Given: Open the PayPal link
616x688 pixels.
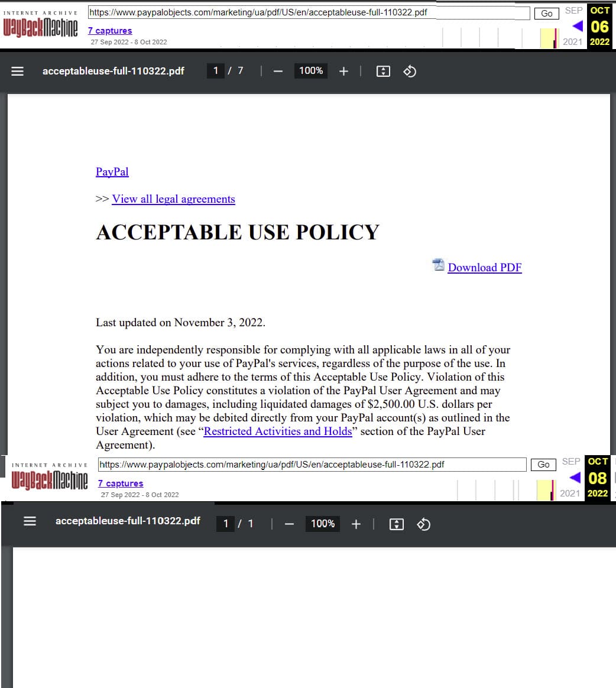Looking at the screenshot, I should [112, 171].
